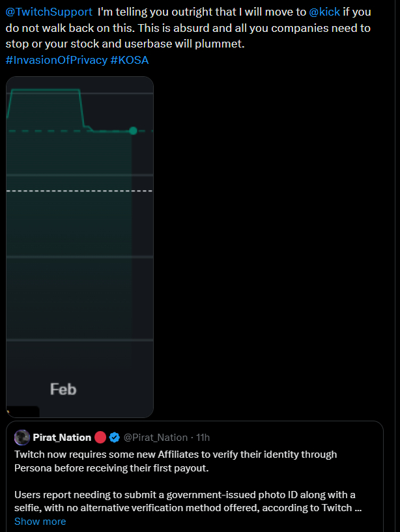400x532 pixels.
Task: Click the green dot on the chart line
Action: tap(133, 131)
